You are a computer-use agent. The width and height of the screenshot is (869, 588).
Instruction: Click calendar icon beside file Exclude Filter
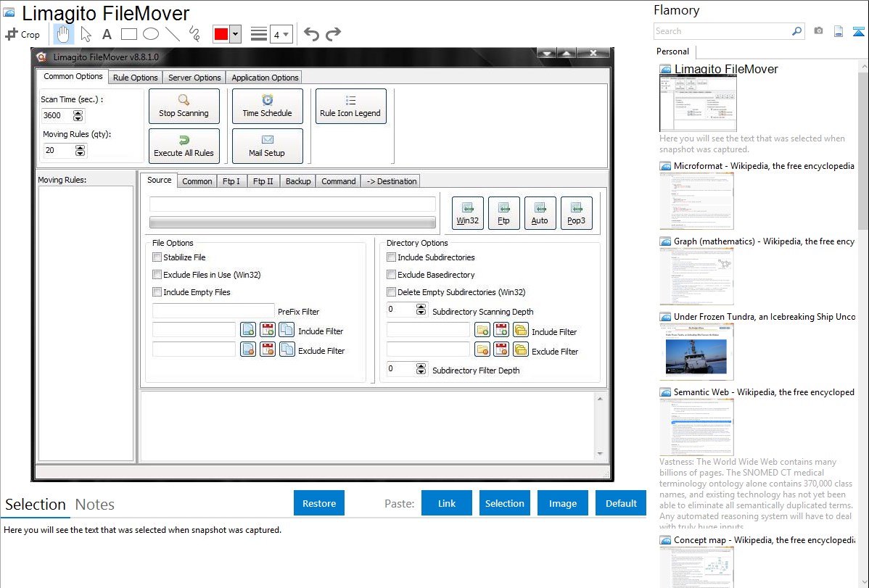tap(268, 349)
